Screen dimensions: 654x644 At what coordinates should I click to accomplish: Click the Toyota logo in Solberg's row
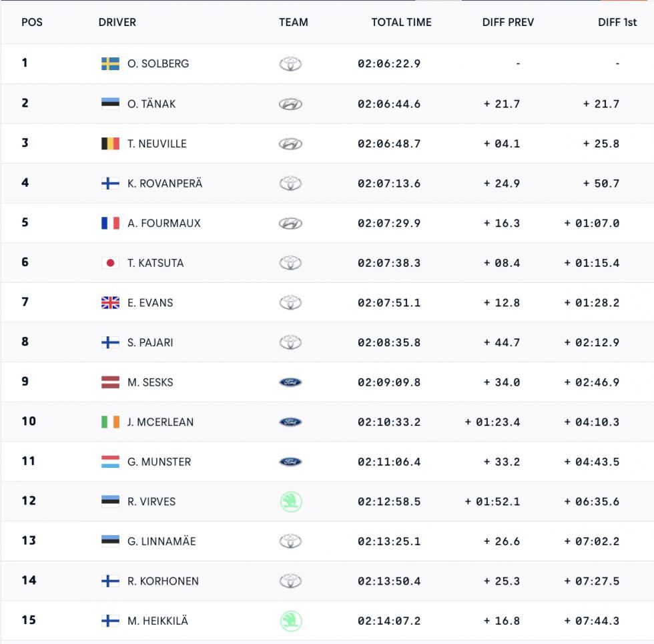pos(290,64)
